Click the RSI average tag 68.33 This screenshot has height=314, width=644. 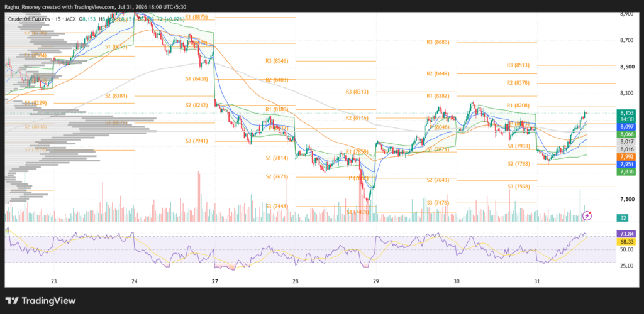point(626,242)
